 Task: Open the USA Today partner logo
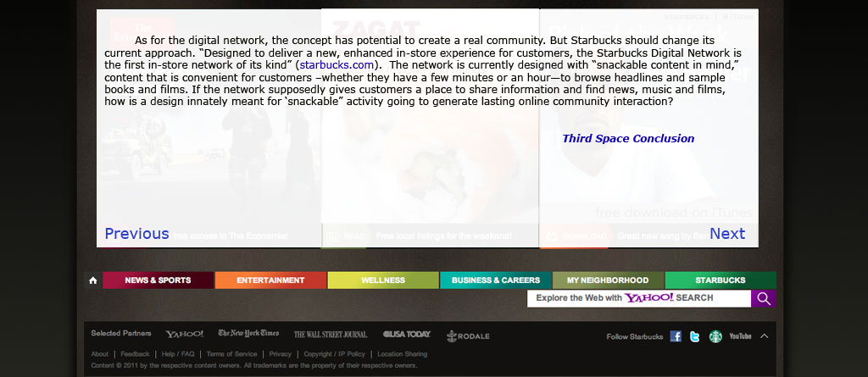click(406, 335)
